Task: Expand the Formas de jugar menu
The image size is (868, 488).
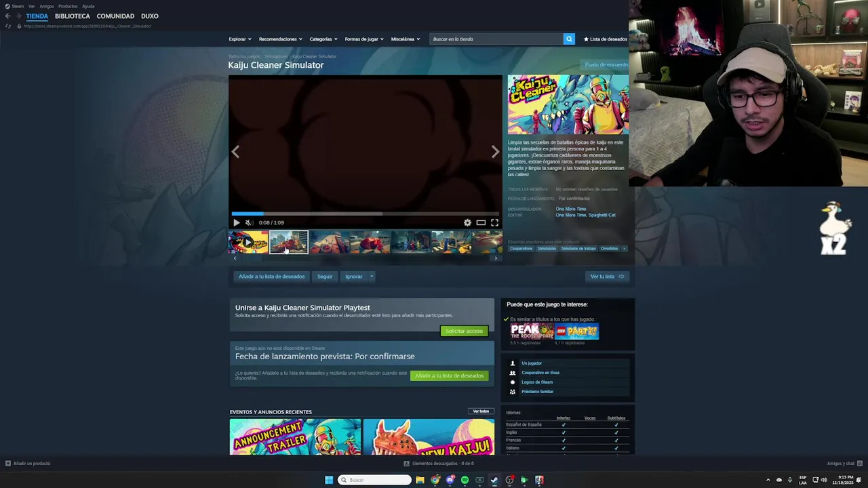Action: (363, 39)
